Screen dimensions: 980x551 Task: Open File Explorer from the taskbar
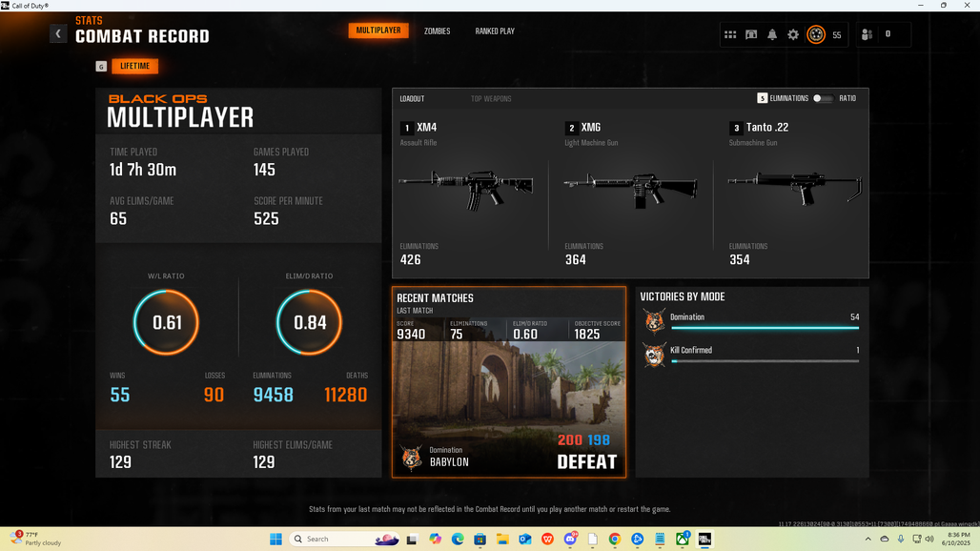(x=502, y=540)
